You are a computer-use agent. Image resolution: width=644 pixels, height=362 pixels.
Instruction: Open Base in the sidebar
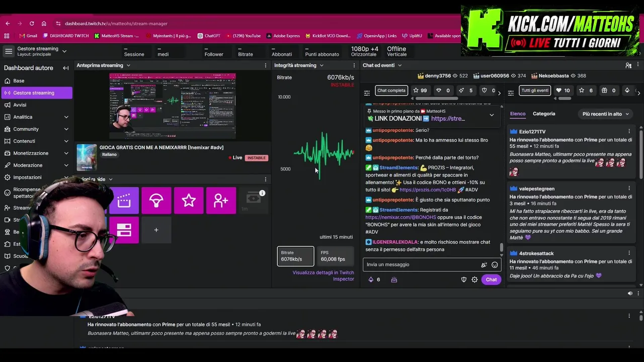[x=37, y=81]
